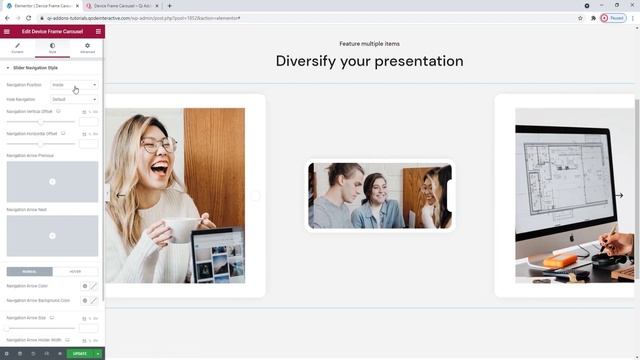Open the Elementor hamburger menu
640x360 pixels.
[x=7, y=31]
